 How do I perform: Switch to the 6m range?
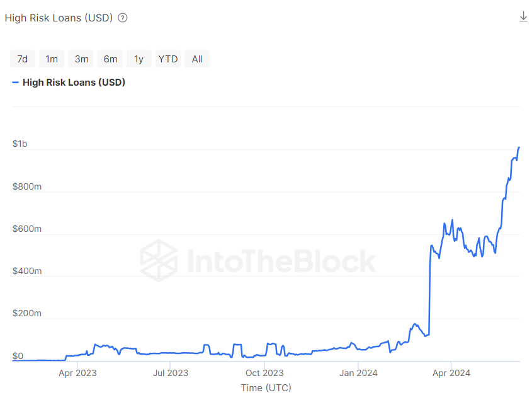click(x=110, y=59)
